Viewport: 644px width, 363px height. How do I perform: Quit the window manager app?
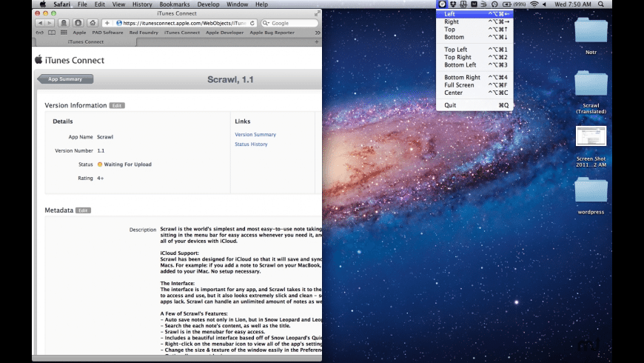(474, 105)
